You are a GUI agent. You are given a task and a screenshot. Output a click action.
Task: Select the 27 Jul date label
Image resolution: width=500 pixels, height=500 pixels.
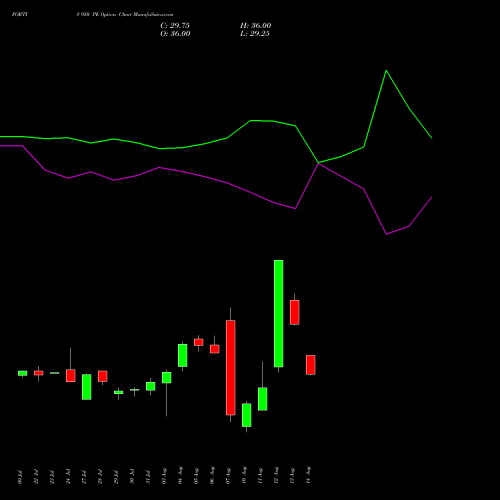tap(84, 477)
